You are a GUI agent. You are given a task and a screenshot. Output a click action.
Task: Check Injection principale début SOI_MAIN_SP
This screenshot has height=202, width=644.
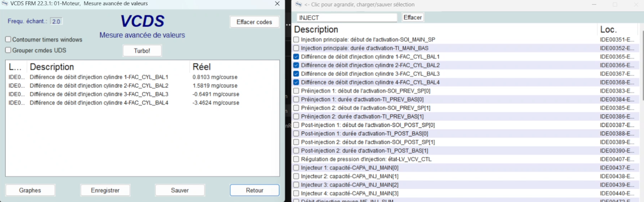point(296,39)
